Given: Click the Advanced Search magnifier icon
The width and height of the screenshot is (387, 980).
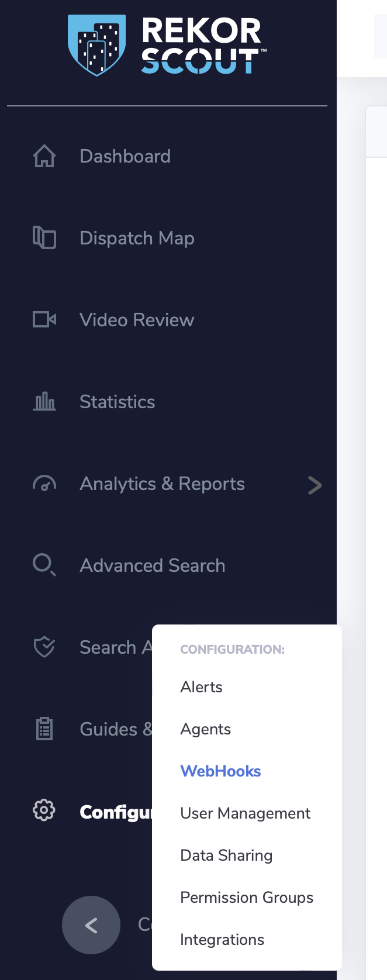Looking at the screenshot, I should tap(44, 565).
